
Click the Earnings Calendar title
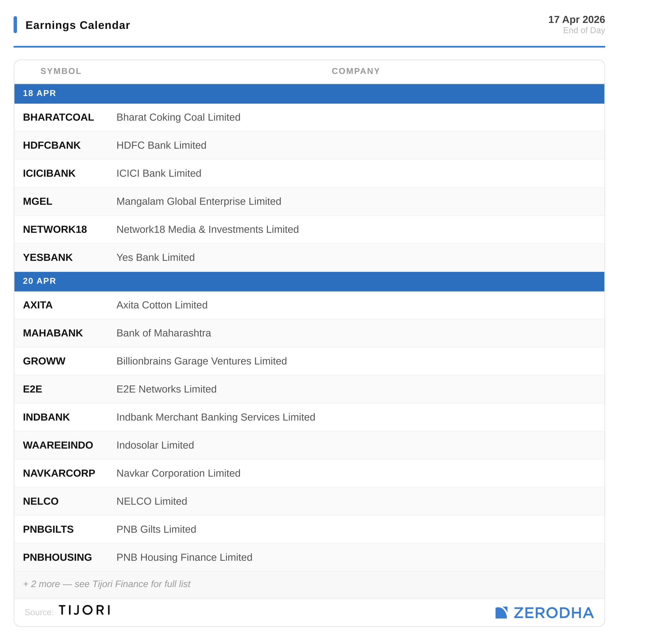pyautogui.click(x=78, y=25)
